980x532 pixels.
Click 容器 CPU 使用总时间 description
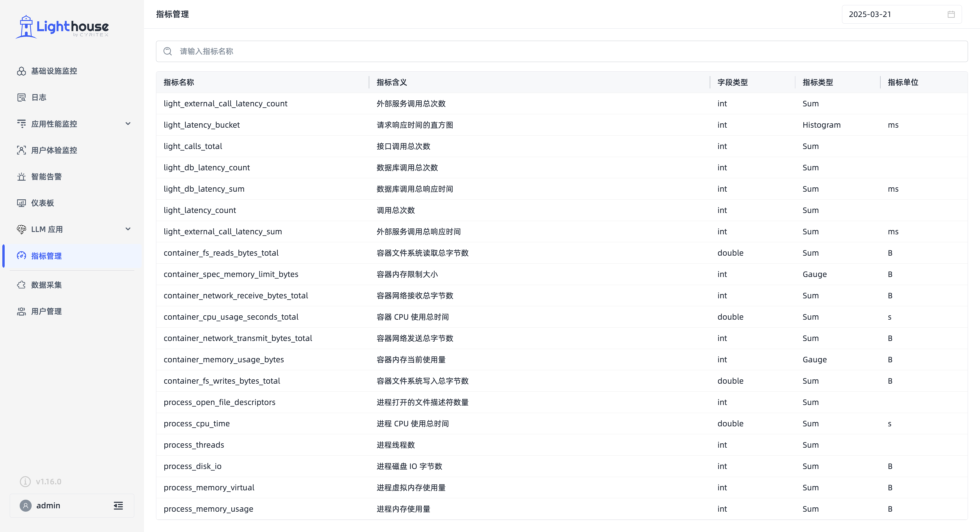413,317
